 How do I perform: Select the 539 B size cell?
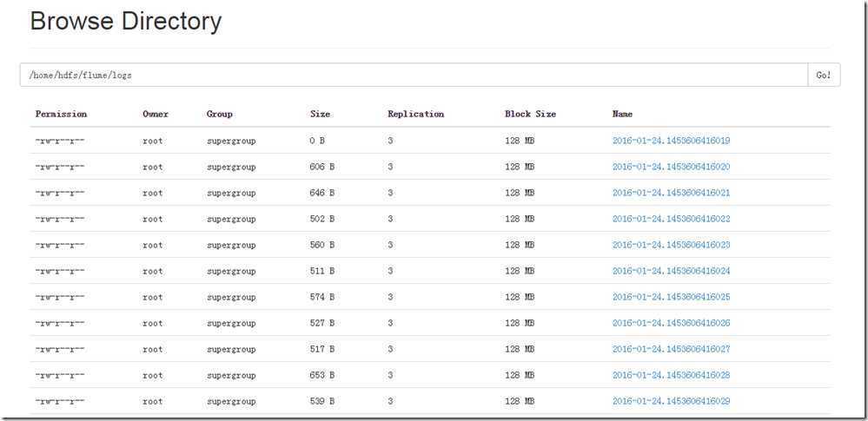[322, 401]
